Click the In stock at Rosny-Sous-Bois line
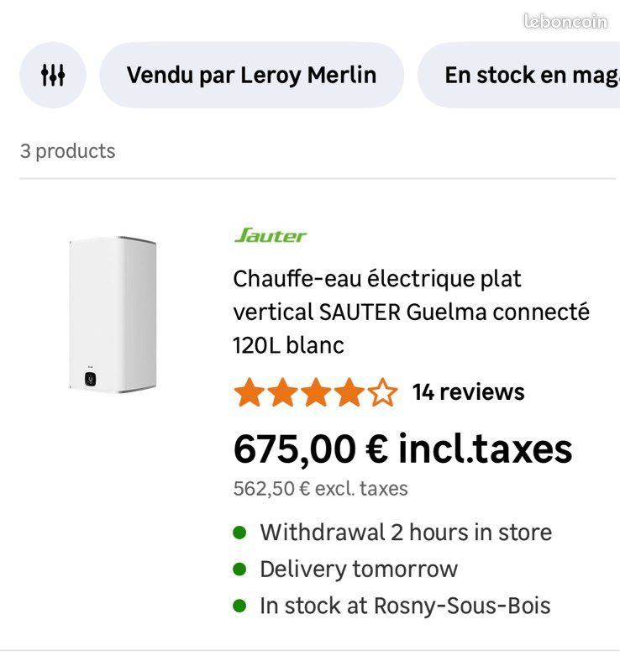This screenshot has width=620, height=672. [x=408, y=606]
